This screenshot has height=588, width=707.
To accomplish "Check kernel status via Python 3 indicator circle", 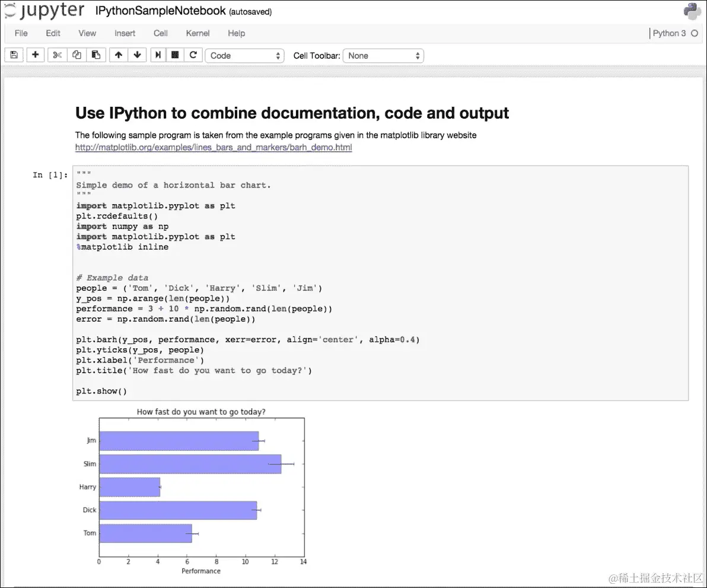I will (695, 34).
